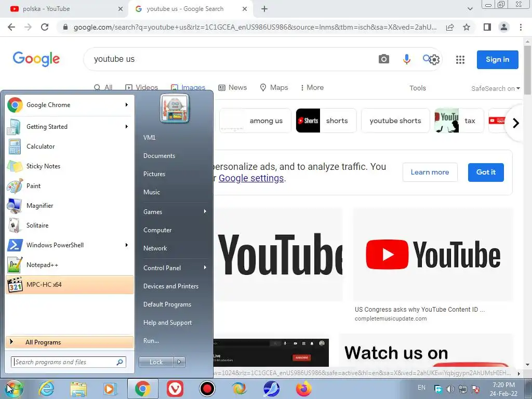Launch Solitaire from the Start menu
Screen dimensions: 532x399
70,225
